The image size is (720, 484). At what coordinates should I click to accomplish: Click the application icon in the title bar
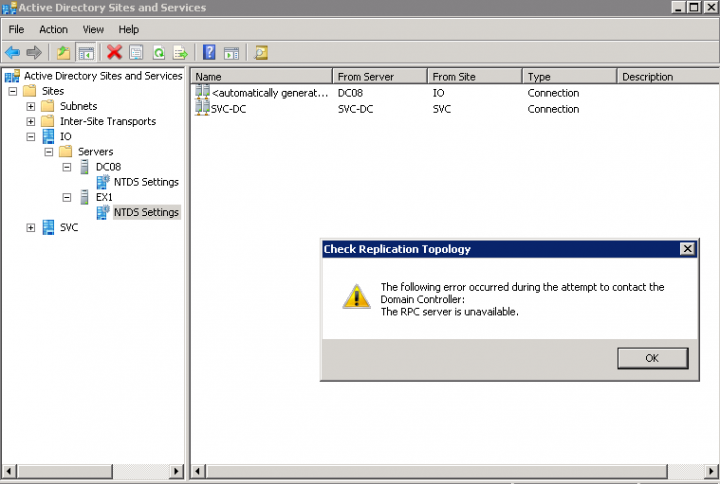pyautogui.click(x=9, y=8)
